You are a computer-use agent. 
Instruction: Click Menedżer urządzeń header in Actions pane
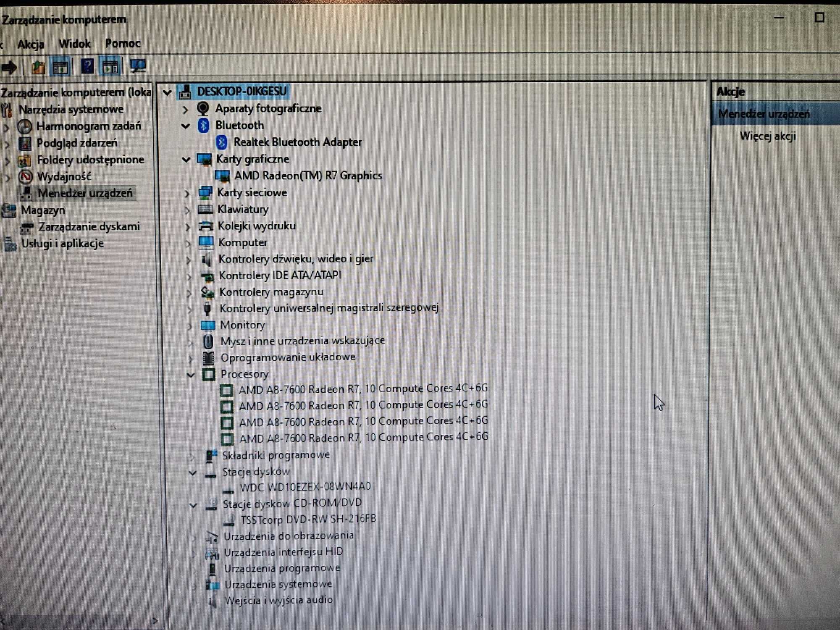coord(775,114)
